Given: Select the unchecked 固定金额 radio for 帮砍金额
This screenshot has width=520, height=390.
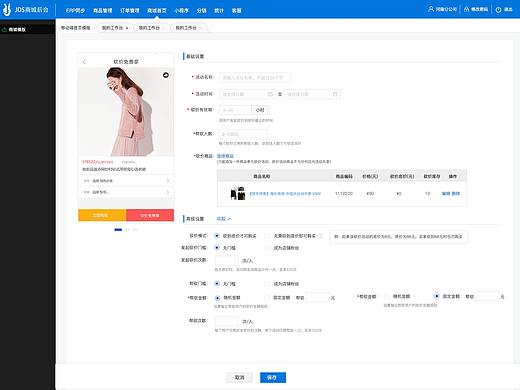Looking at the screenshot, I should [267, 297].
